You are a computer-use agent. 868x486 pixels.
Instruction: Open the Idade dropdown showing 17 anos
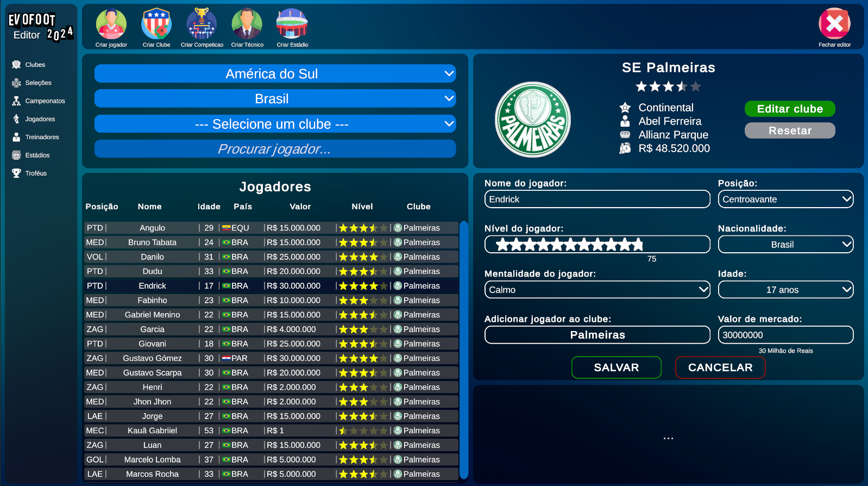click(785, 290)
